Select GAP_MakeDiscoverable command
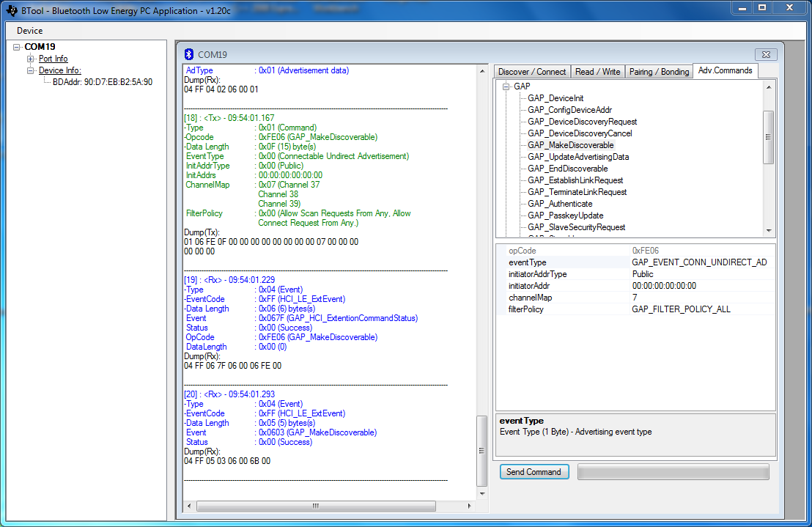 point(571,145)
